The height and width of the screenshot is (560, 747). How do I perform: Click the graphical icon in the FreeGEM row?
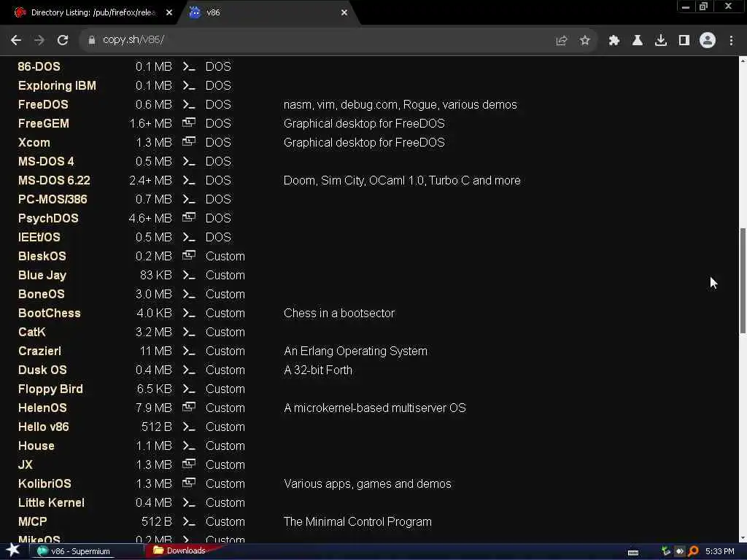coord(189,123)
